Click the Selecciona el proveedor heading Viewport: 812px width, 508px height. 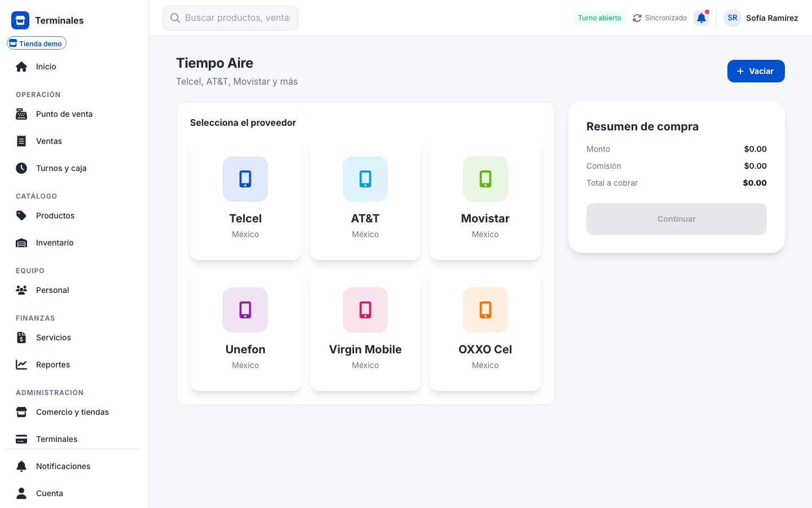(243, 122)
